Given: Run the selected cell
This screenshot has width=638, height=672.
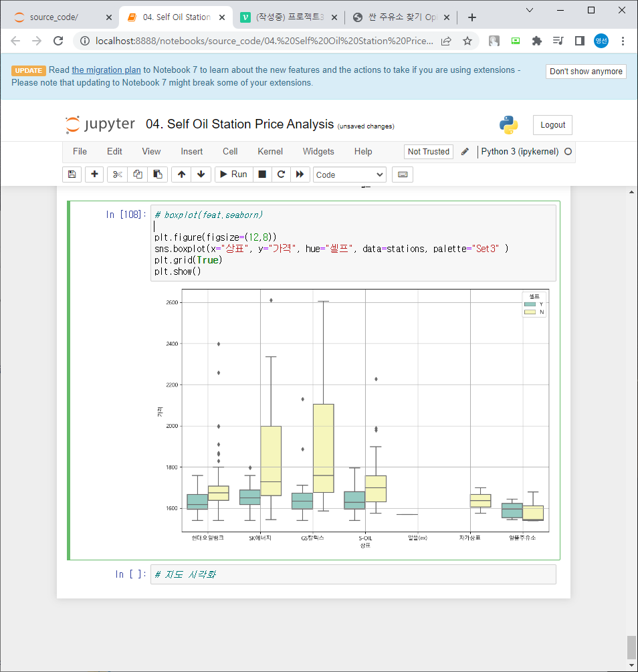Looking at the screenshot, I should (233, 175).
